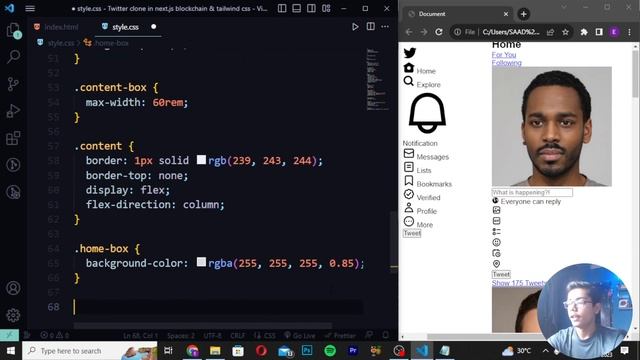Reload the browser page
The height and width of the screenshot is (360, 640).
tap(439, 32)
